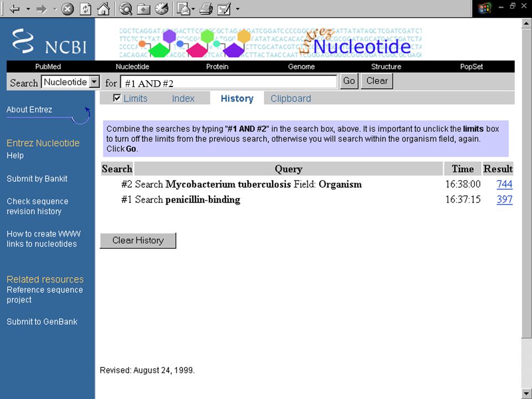Click the Clear History button
This screenshot has height=399, width=532.
point(138,241)
